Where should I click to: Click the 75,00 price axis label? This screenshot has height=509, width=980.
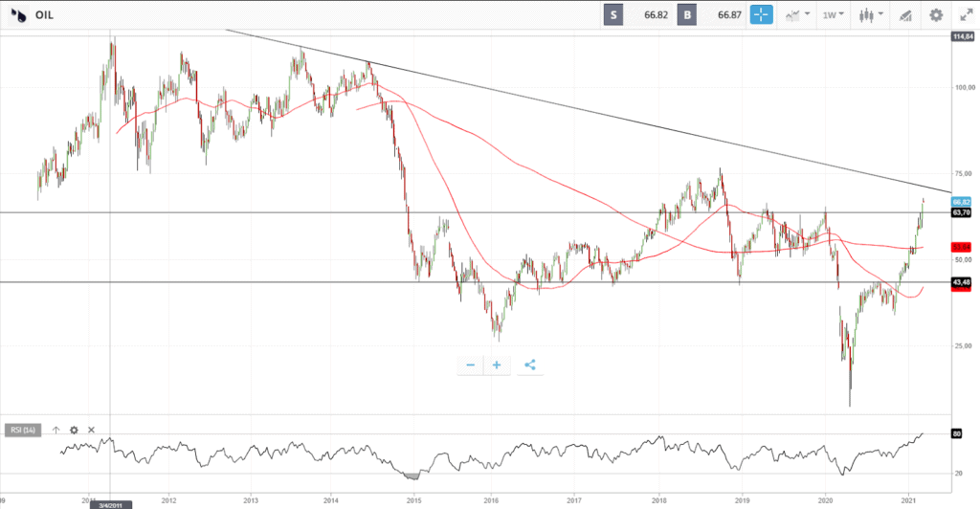click(x=965, y=173)
